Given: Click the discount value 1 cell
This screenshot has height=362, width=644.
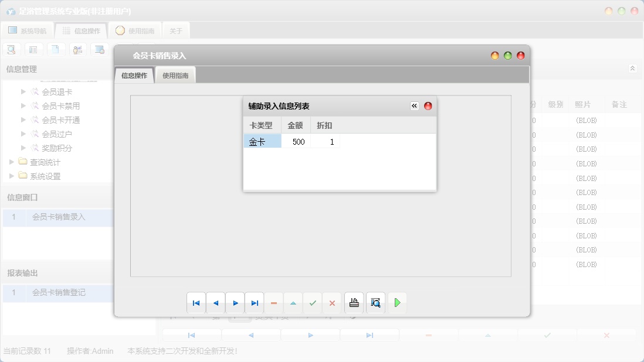Looking at the screenshot, I should 326,142.
